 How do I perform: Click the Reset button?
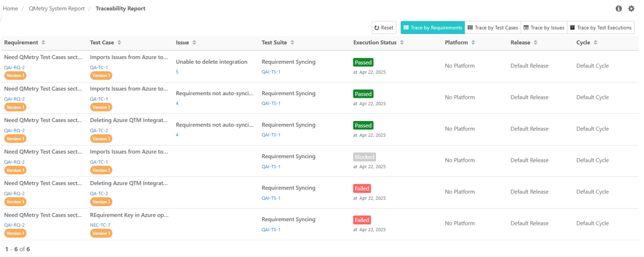pyautogui.click(x=384, y=28)
